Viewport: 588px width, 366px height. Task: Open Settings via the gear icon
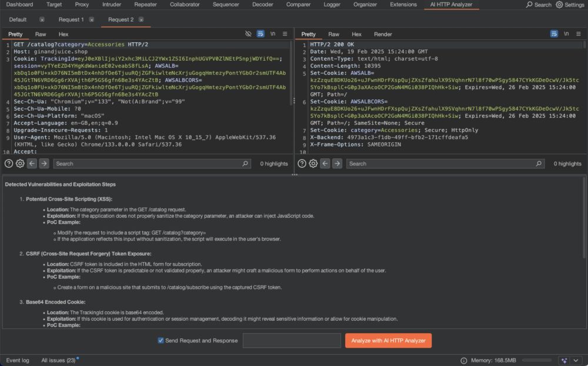(559, 5)
